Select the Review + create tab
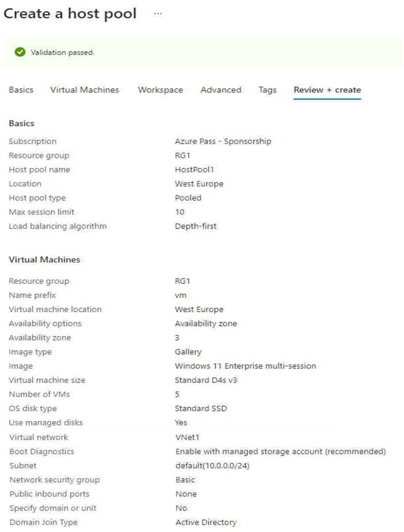 327,90
